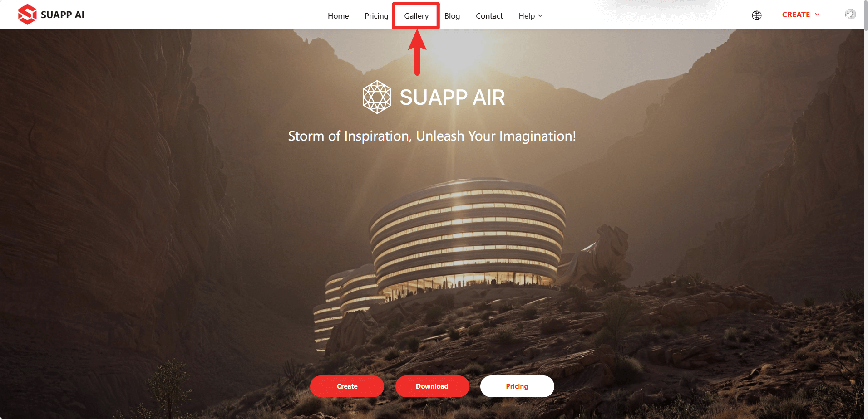The width and height of the screenshot is (868, 419).
Task: Click the SUAPP AIR hero title
Action: tap(452, 97)
